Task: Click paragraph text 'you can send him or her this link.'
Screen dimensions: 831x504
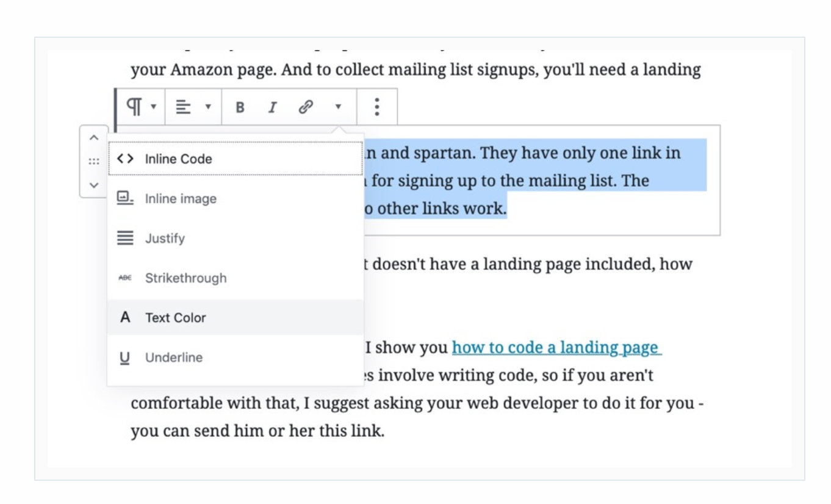Action: 257,432
